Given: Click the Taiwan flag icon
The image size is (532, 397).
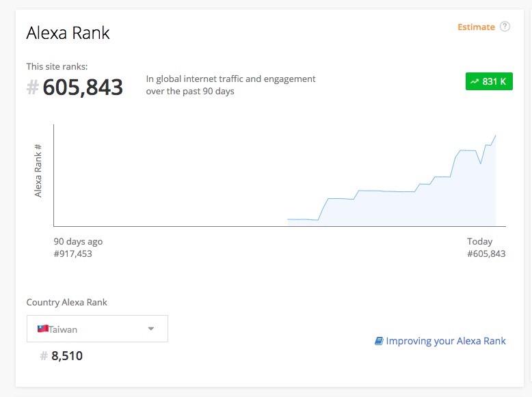Looking at the screenshot, I should click(43, 329).
